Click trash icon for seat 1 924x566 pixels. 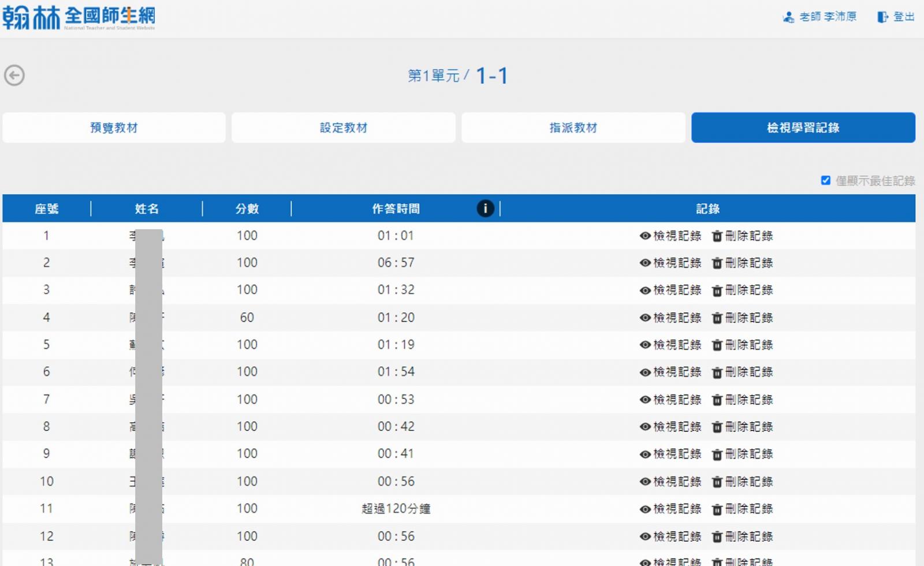(717, 236)
